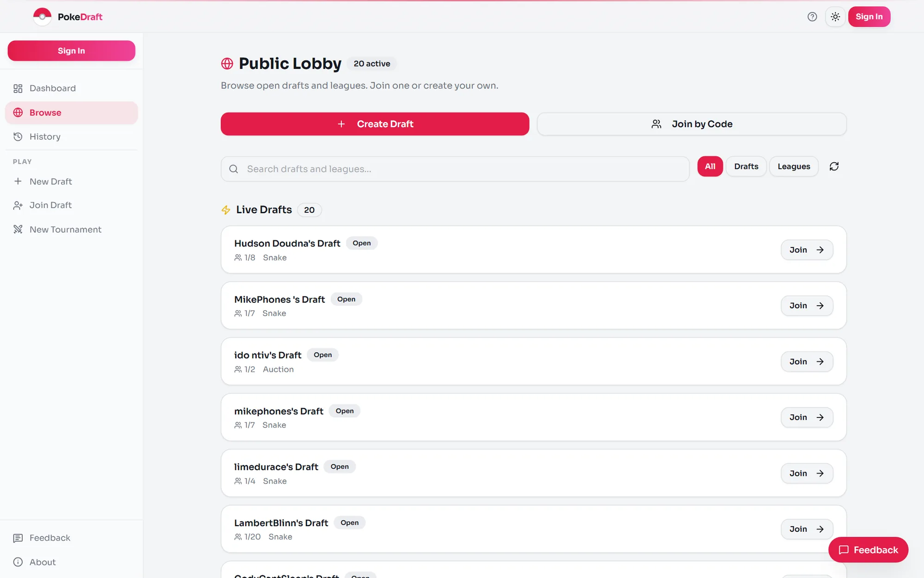Click the 'Auction' label on ido ntiv's Draft
The image size is (924, 578).
coord(278,369)
